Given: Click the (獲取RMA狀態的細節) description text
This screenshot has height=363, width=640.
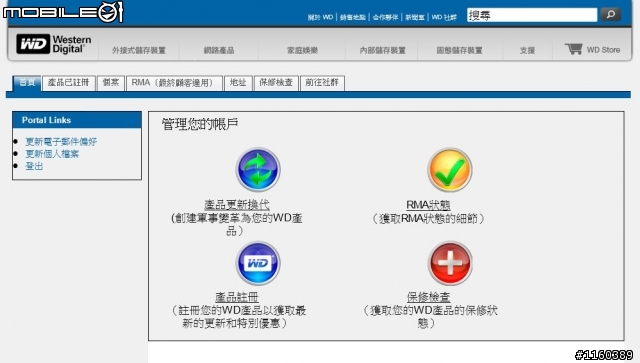Looking at the screenshot, I should (x=428, y=218).
